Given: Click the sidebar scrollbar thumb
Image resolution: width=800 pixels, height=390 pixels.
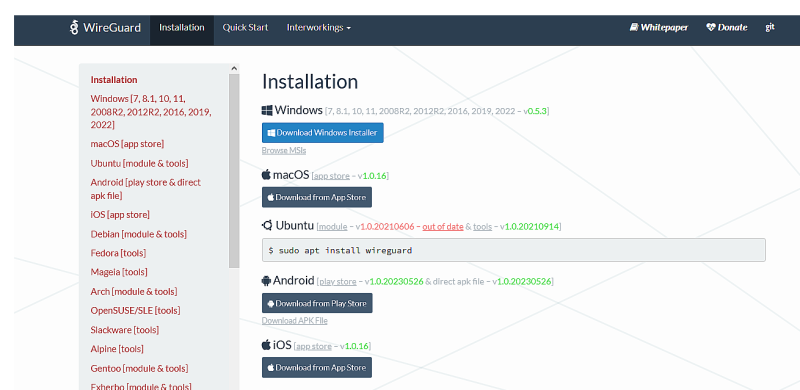Looking at the screenshot, I should pyautogui.click(x=234, y=170).
